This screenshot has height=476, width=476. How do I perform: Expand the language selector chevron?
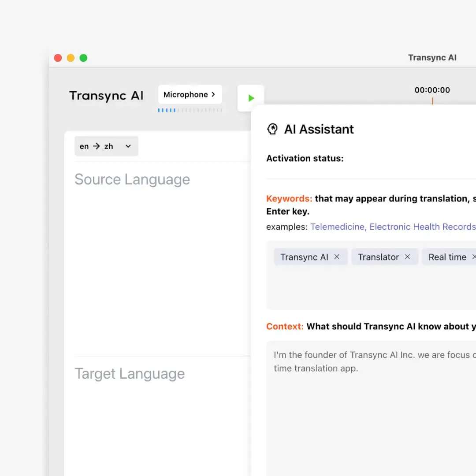coord(128,146)
